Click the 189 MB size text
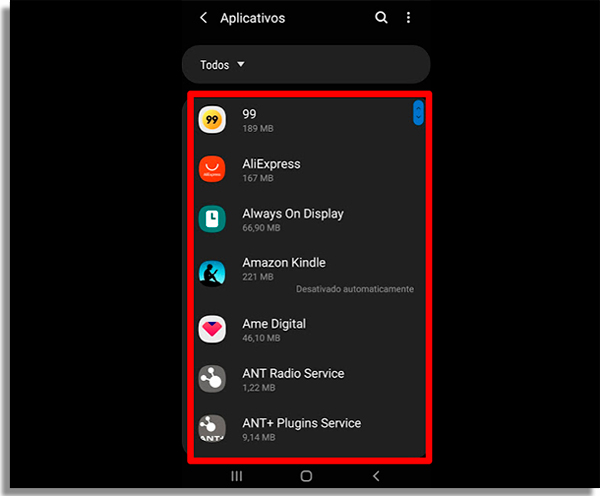This screenshot has width=600, height=496. [258, 129]
